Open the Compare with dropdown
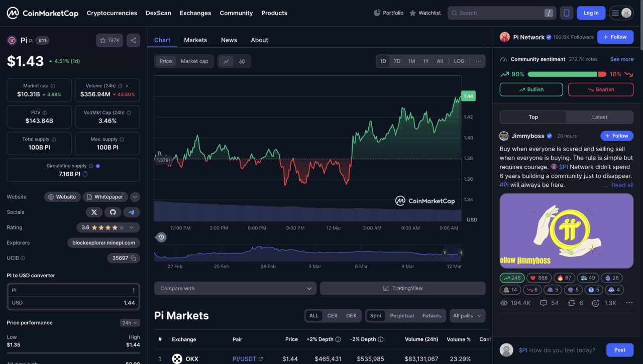This screenshot has height=364, width=643. pyautogui.click(x=235, y=288)
